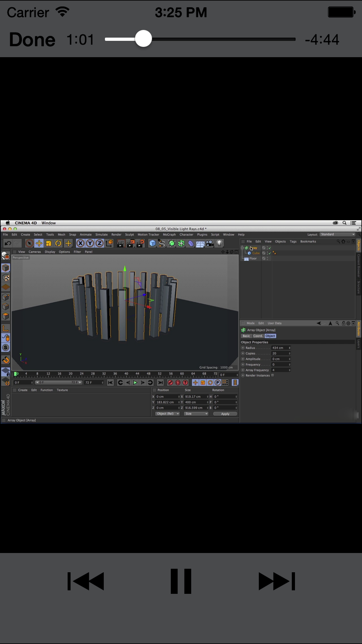The image size is (362, 644).
Task: Tap the video scrubber slider knob
Action: 143,38
